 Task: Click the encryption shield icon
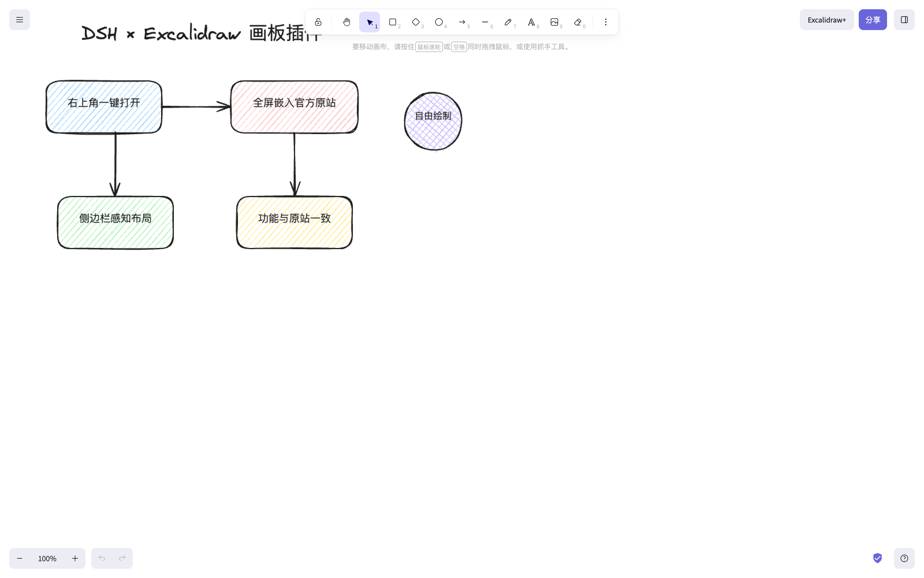pyautogui.click(x=878, y=558)
